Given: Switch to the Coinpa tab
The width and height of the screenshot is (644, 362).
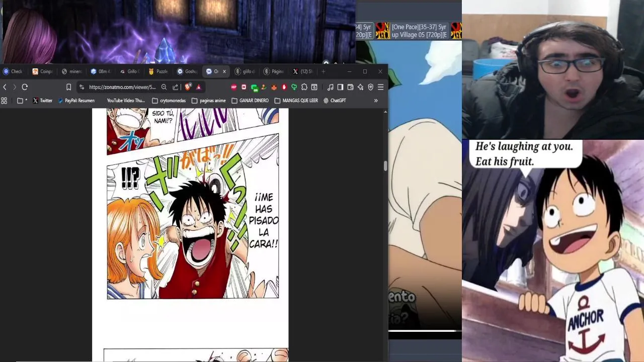Looking at the screenshot, I should [x=42, y=71].
